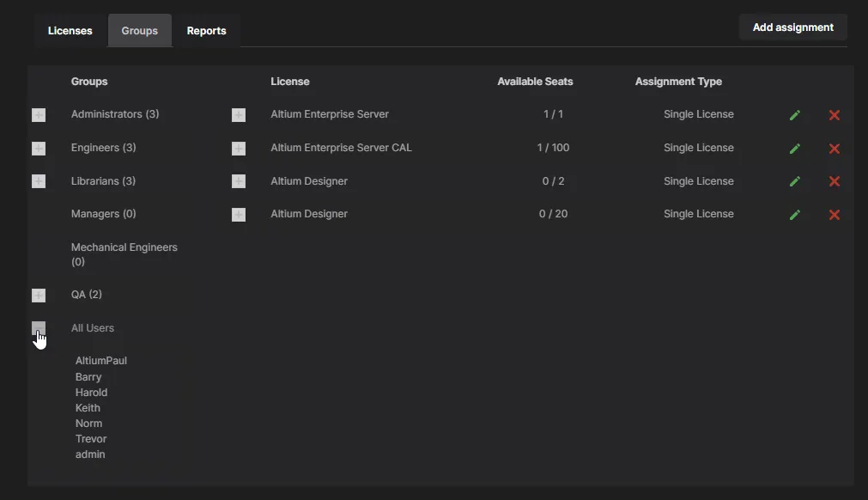This screenshot has height=500, width=868.
Task: Click the Groups column header
Action: (89, 82)
